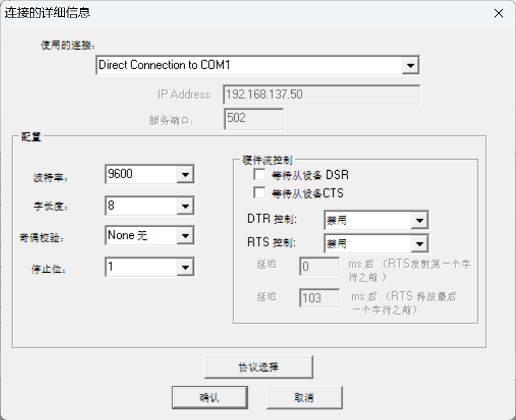Click the 协议选择 button

pos(258,366)
